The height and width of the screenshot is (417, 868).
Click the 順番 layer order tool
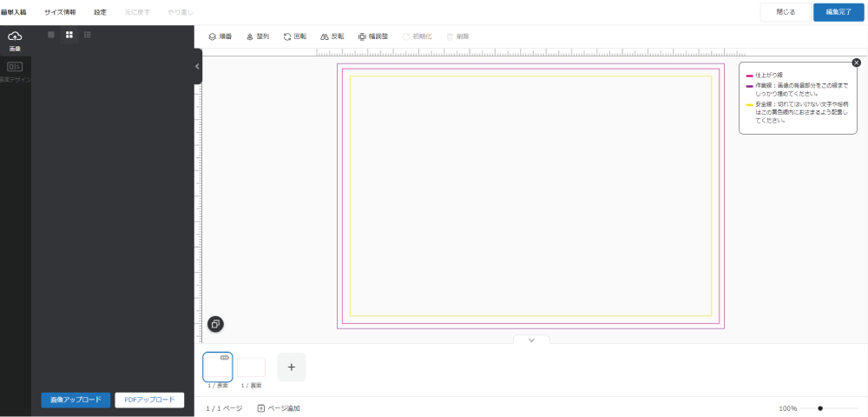tap(220, 36)
